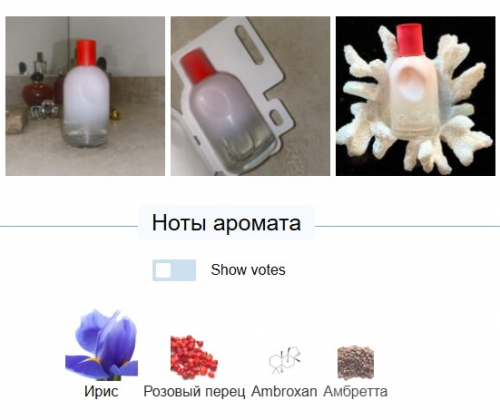500x420 pixels.
Task: View bottle photo in white packaging tray
Action: pyautogui.click(x=250, y=96)
